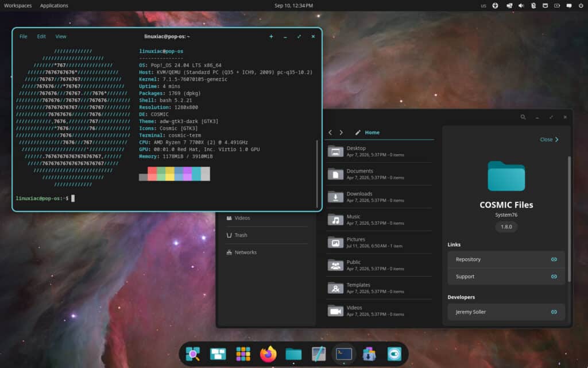Close the About panel via Close link

pyautogui.click(x=549, y=139)
